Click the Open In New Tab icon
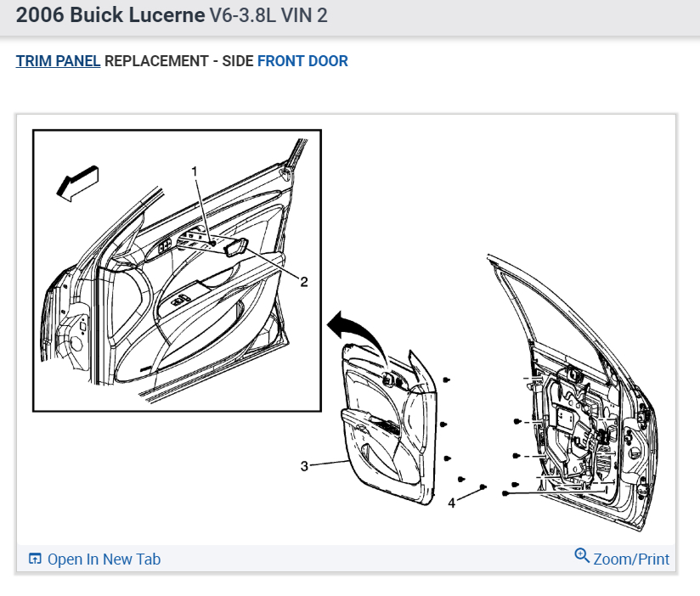Viewport: 700px width, 596px height. (35, 559)
